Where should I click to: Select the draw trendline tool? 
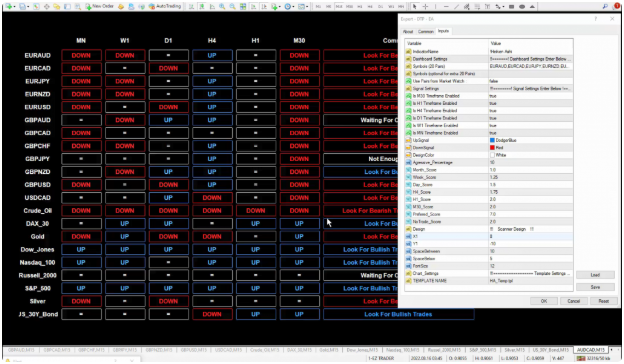click(x=456, y=6)
